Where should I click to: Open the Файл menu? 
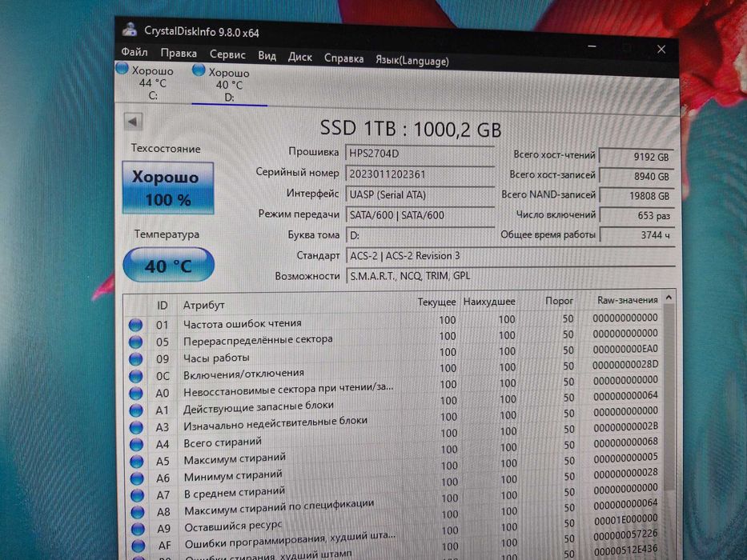[x=134, y=51]
